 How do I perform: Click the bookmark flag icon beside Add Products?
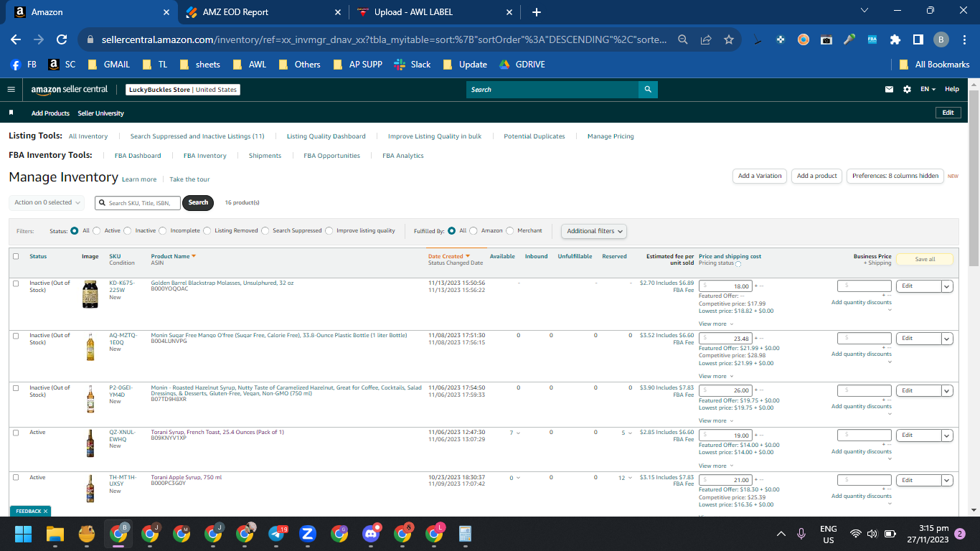pos(11,113)
